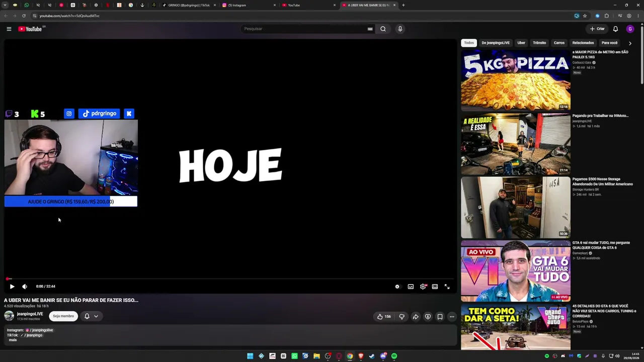
Task: Reload the current page
Action: (24, 16)
